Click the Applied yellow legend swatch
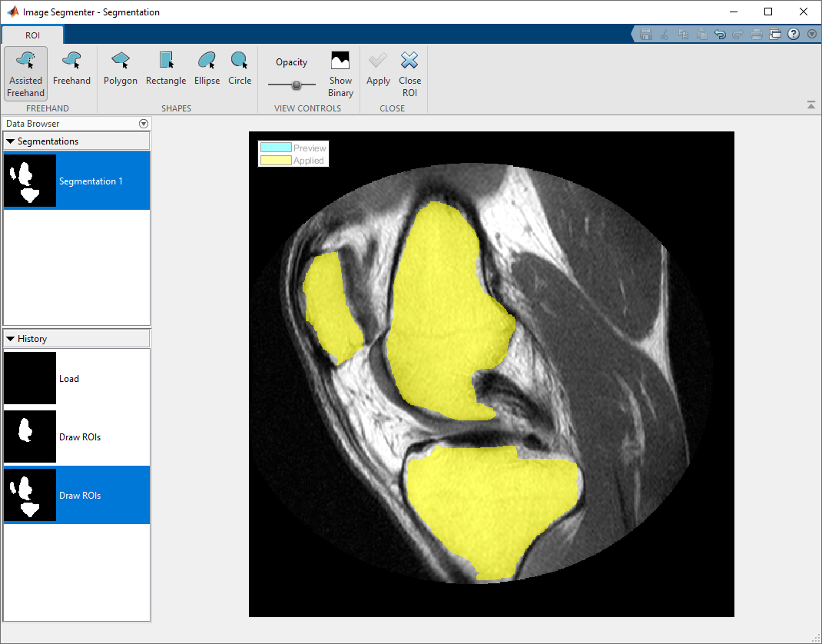 coord(276,161)
